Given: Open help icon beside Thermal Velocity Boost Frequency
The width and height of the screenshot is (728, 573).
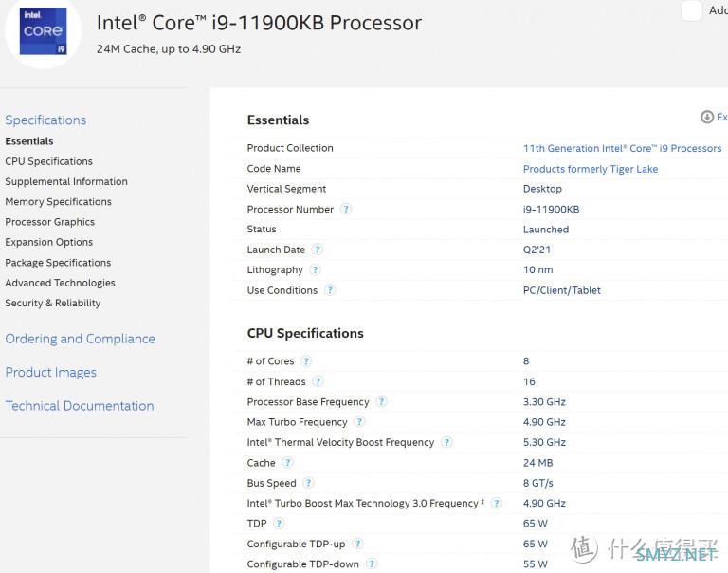Looking at the screenshot, I should (x=446, y=442).
